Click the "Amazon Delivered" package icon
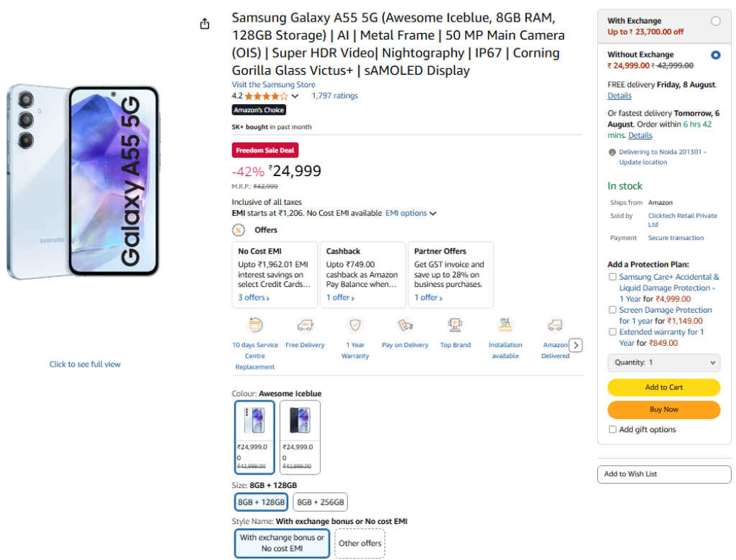This screenshot has height=560, width=736. 554,324
